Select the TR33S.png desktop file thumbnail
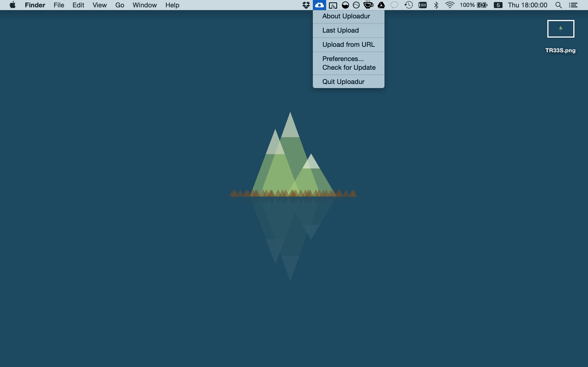Screen dimensions: 588x367 [560, 29]
